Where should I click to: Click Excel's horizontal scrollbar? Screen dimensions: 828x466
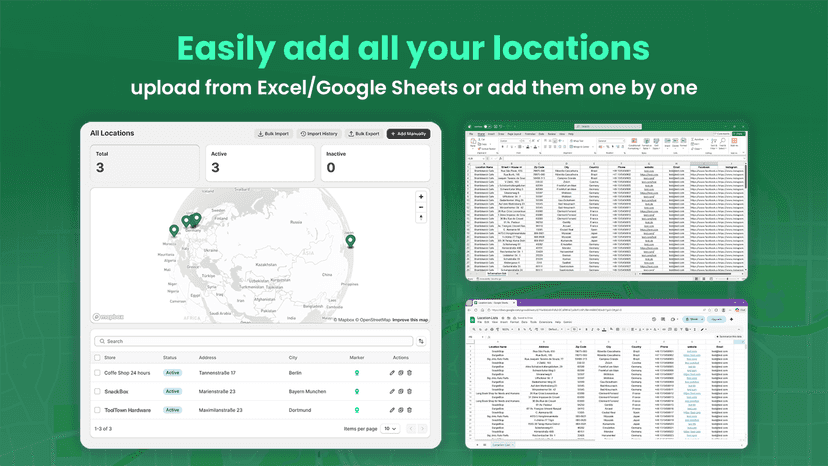pyautogui.click(x=686, y=274)
